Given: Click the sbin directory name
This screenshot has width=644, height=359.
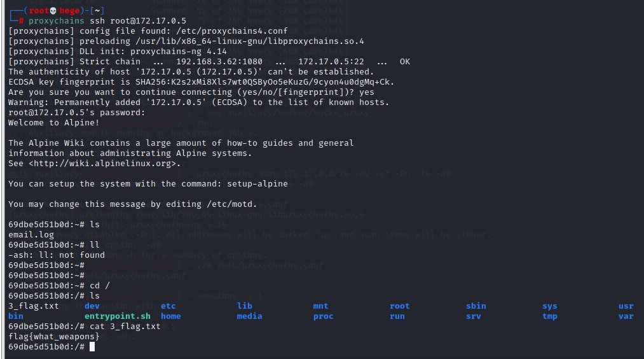Looking at the screenshot, I should click(476, 306).
